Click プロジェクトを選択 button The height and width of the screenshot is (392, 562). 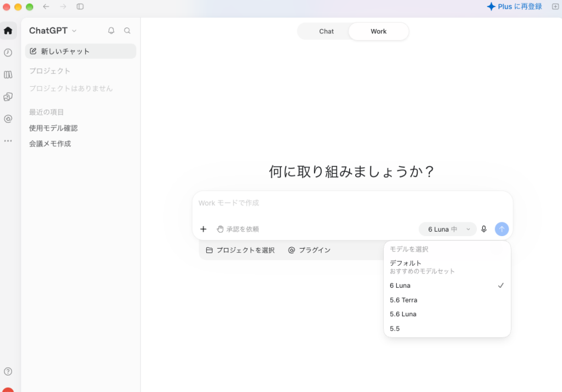(x=240, y=250)
